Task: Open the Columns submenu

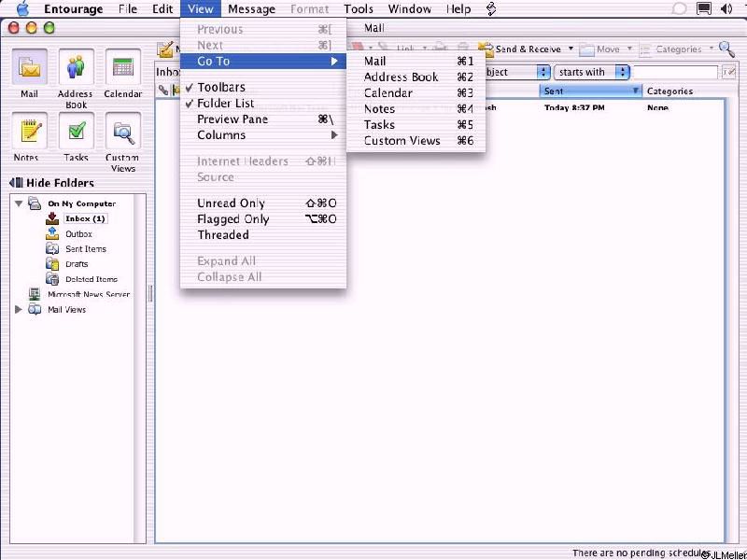Action: click(x=263, y=134)
